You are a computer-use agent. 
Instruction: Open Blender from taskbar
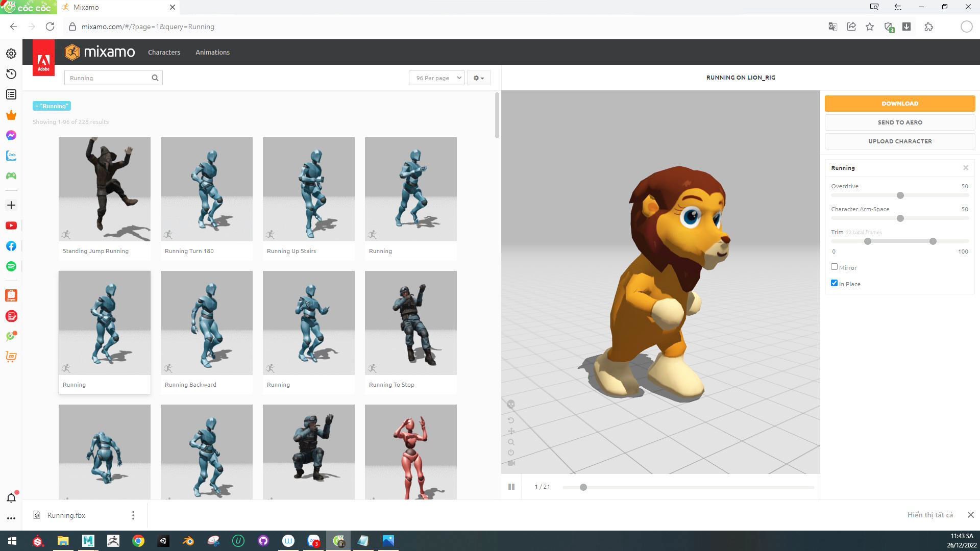pyautogui.click(x=188, y=541)
